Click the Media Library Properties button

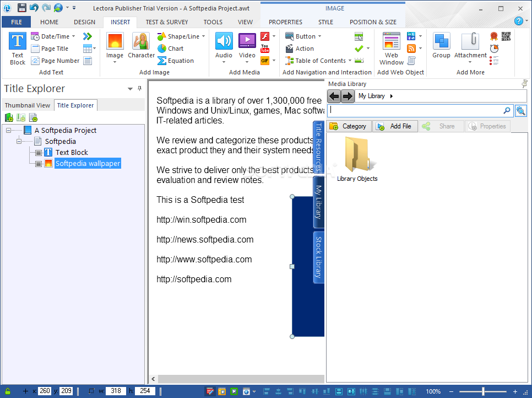pos(487,126)
